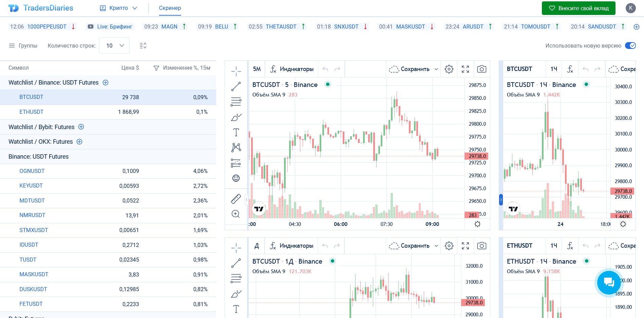The width and height of the screenshot is (644, 318).
Task: Open Сохранить dropdown arrow in 5M chart
Action: pyautogui.click(x=436, y=69)
